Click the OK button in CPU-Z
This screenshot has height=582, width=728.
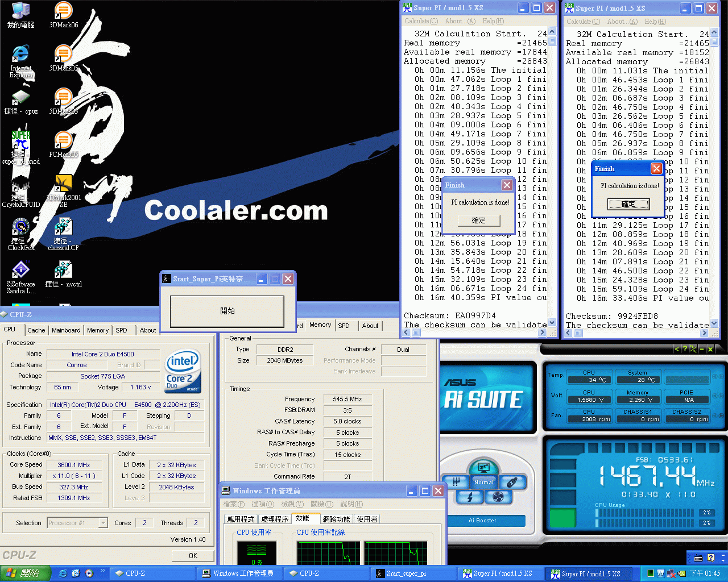point(193,556)
